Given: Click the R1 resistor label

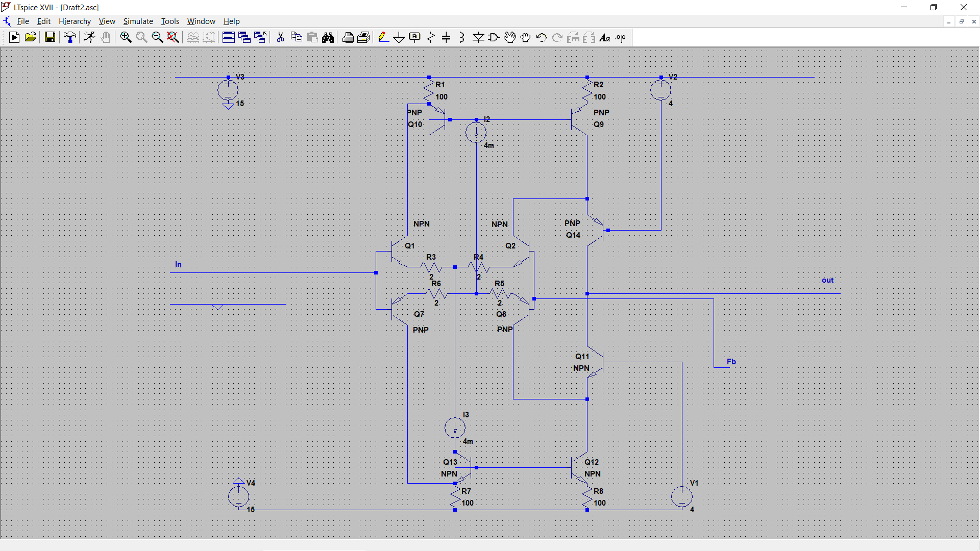Looking at the screenshot, I should click(x=440, y=85).
